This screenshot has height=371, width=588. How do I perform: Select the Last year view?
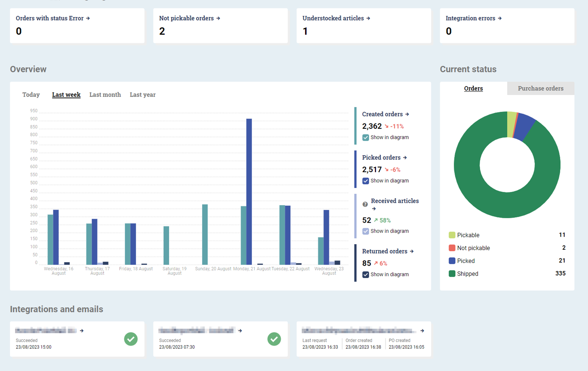(143, 94)
